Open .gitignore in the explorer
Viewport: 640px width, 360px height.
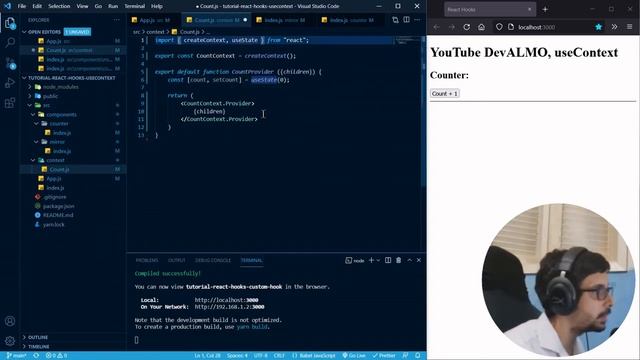55,197
